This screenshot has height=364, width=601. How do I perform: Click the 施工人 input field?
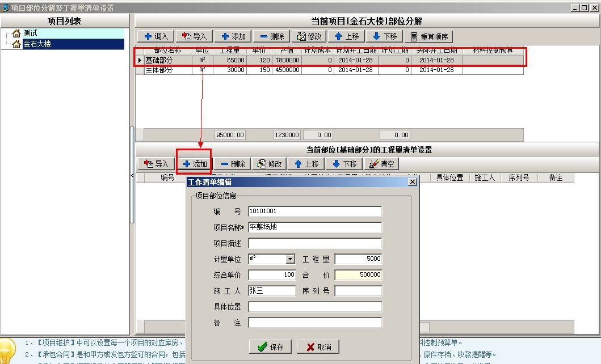(x=272, y=291)
